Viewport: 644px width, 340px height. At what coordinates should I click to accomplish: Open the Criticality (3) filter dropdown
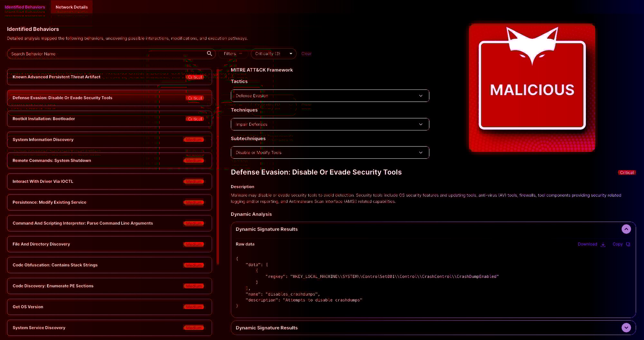272,54
